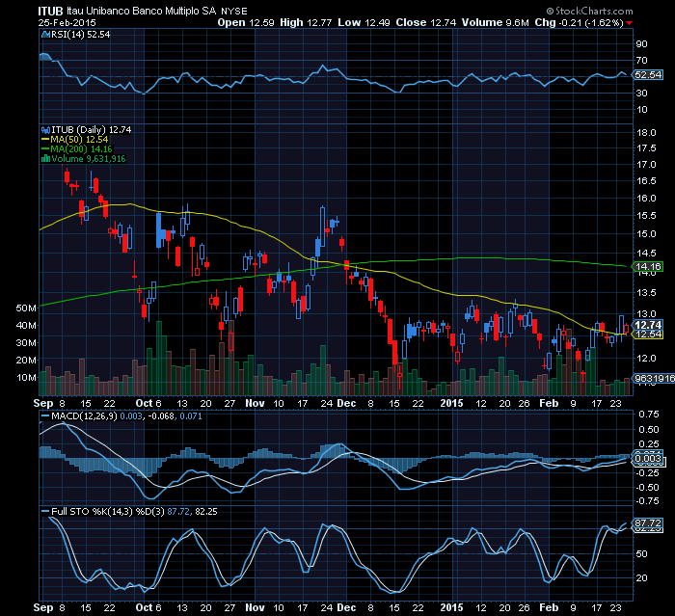Viewport: 675px width, 616px height.
Task: Click the red down-arrow change indicator
Action: tap(630, 23)
